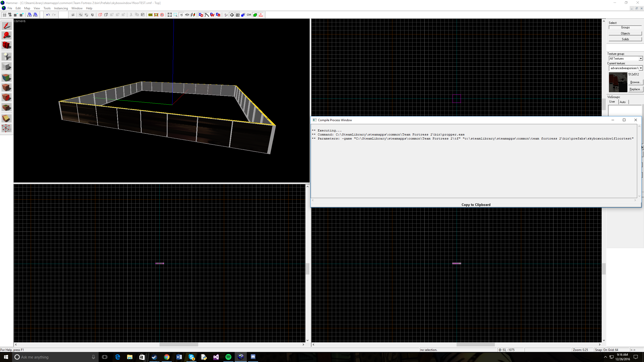
Task: Click Copy to Clipboard in compile window
Action: (476, 205)
